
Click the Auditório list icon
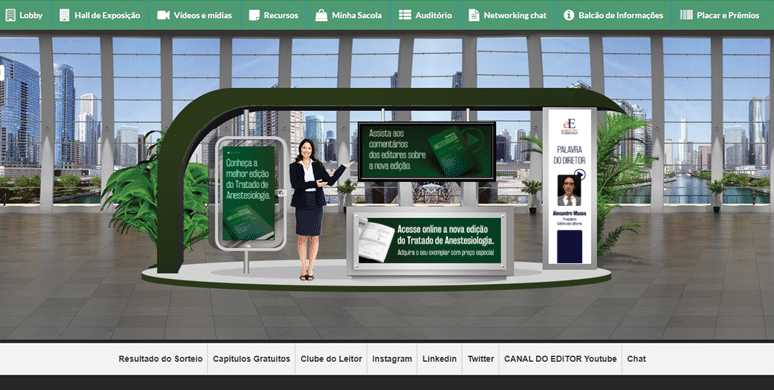[405, 15]
